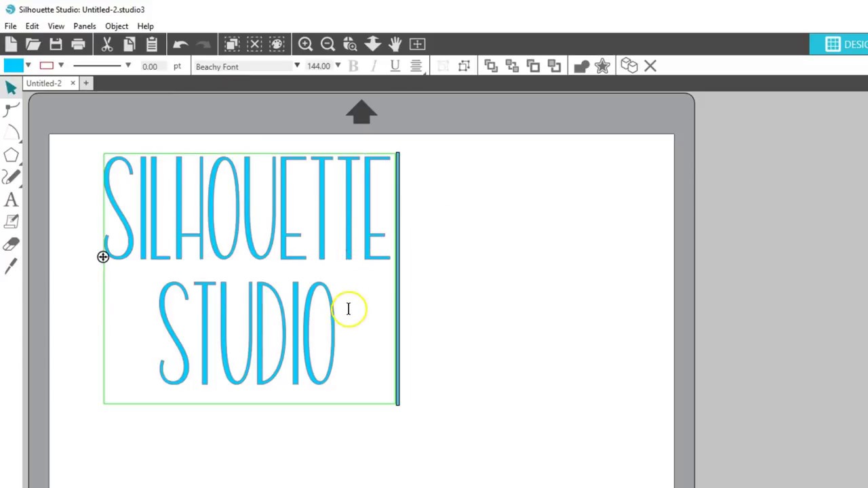Switch to the Untitled-2 document tab
Viewport: 868px width, 488px height.
tap(44, 83)
